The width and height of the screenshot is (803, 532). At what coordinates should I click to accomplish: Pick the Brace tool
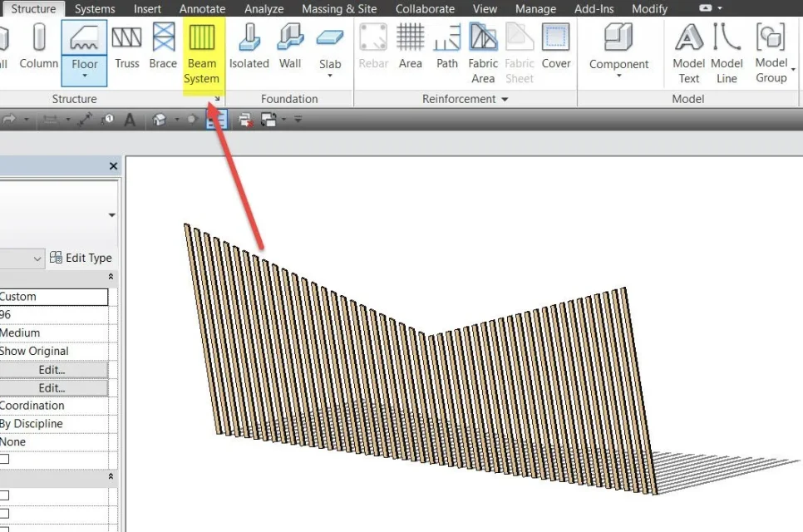(x=163, y=46)
